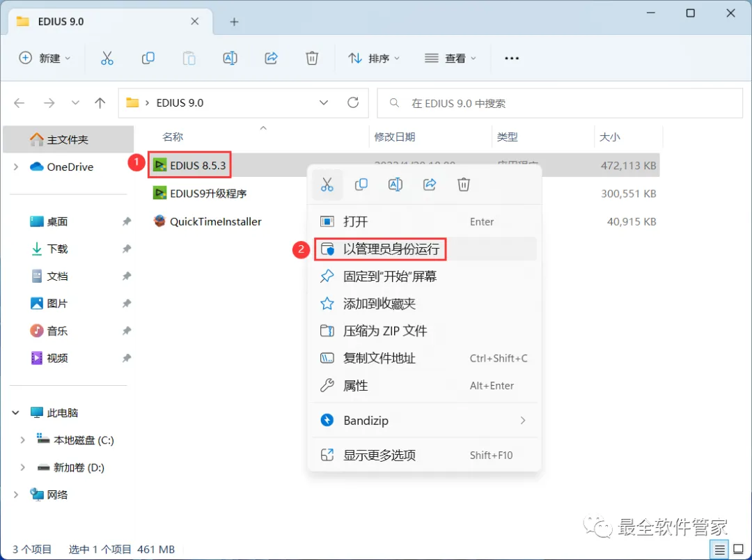Viewport: 752px width, 560px height.
Task: Switch to large icons view in status bar
Action: coord(739,550)
